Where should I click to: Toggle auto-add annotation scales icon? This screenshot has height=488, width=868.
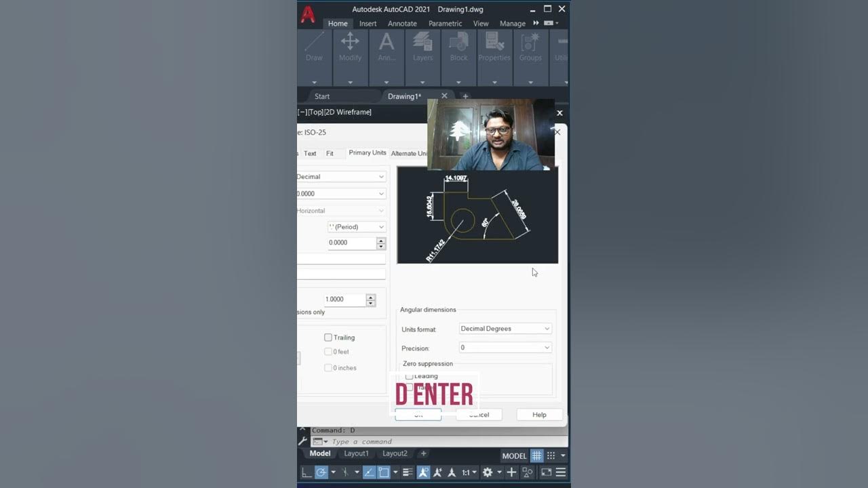point(437,472)
